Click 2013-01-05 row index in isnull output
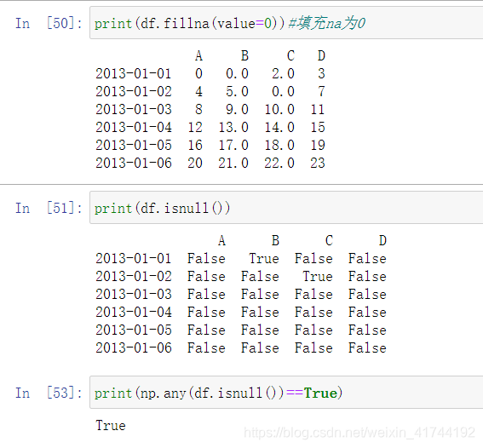This screenshot has width=483, height=448. point(134,330)
